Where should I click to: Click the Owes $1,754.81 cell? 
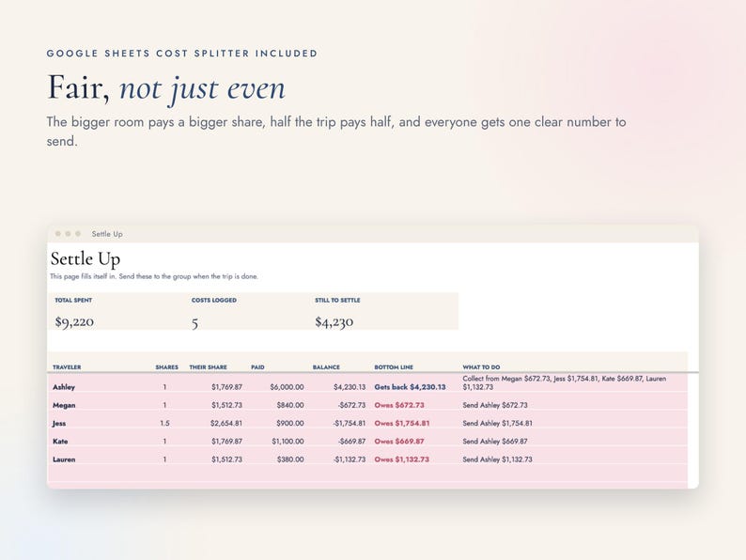[401, 424]
